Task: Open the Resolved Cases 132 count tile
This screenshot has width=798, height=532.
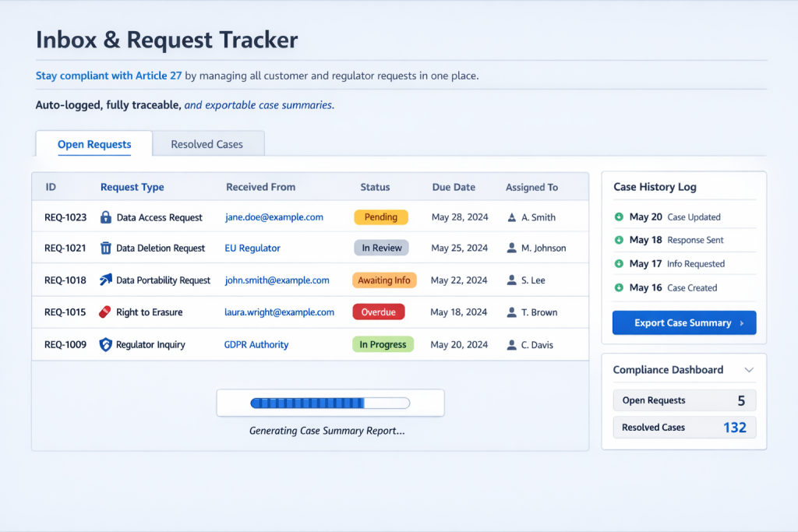Action: [683, 428]
